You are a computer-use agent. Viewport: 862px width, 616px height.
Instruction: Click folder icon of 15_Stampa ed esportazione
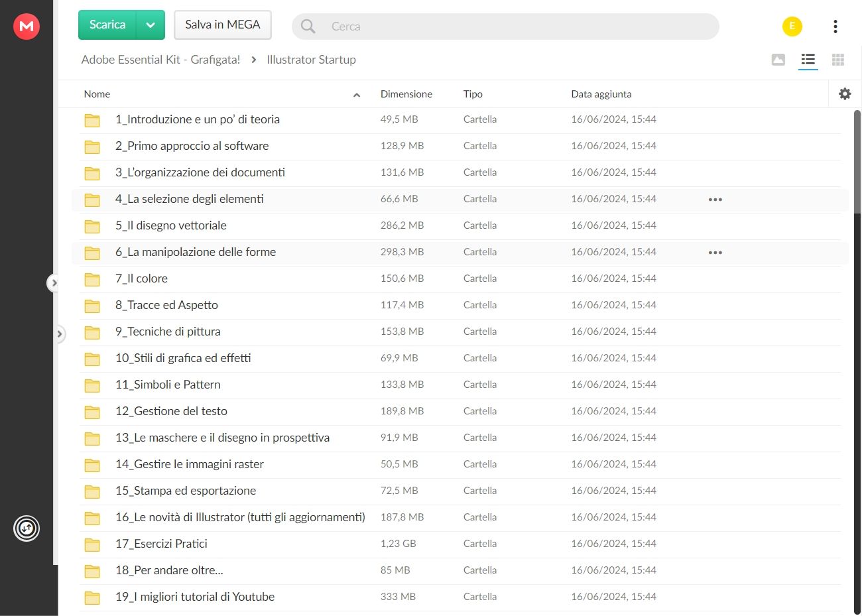tap(92, 491)
